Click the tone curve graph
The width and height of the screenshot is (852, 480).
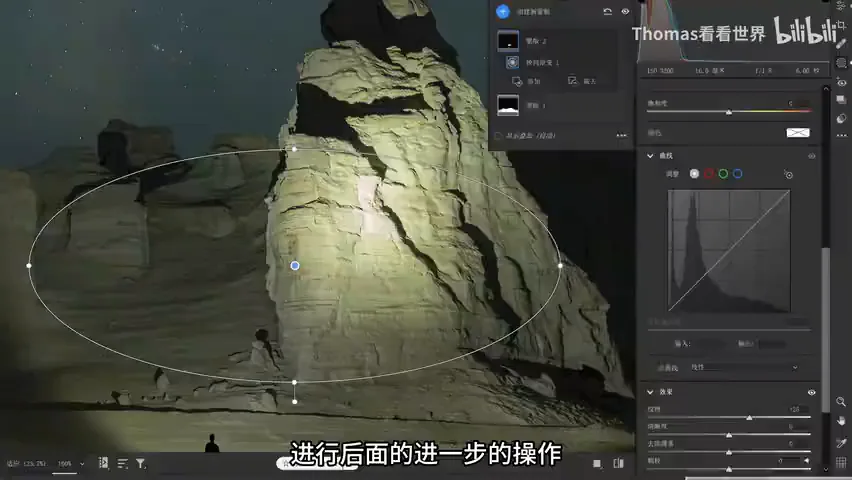pos(729,251)
